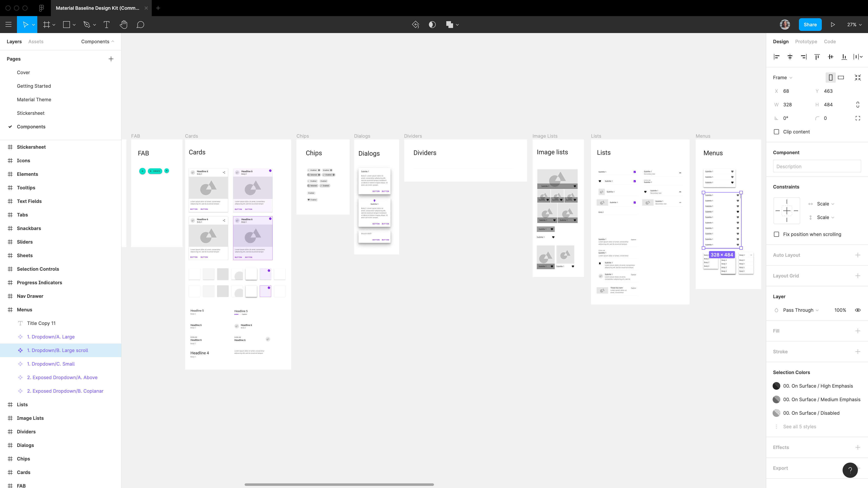The height and width of the screenshot is (488, 868).
Task: Click On Surface High Emphasis color swatch
Action: (776, 386)
